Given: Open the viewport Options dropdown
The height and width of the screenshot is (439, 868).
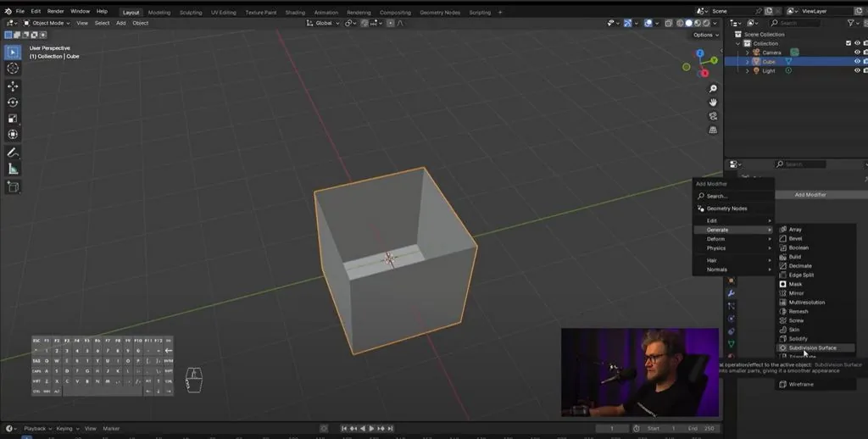Looking at the screenshot, I should click(x=706, y=35).
